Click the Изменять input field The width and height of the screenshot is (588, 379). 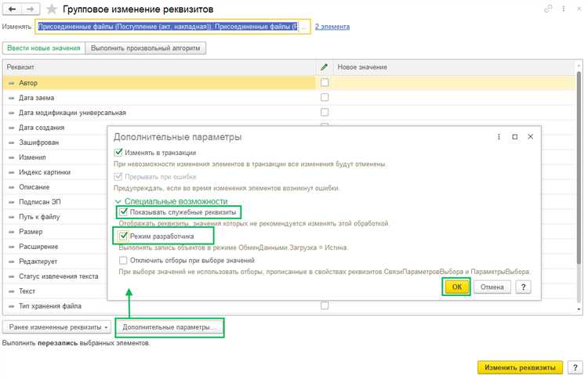coord(172,27)
